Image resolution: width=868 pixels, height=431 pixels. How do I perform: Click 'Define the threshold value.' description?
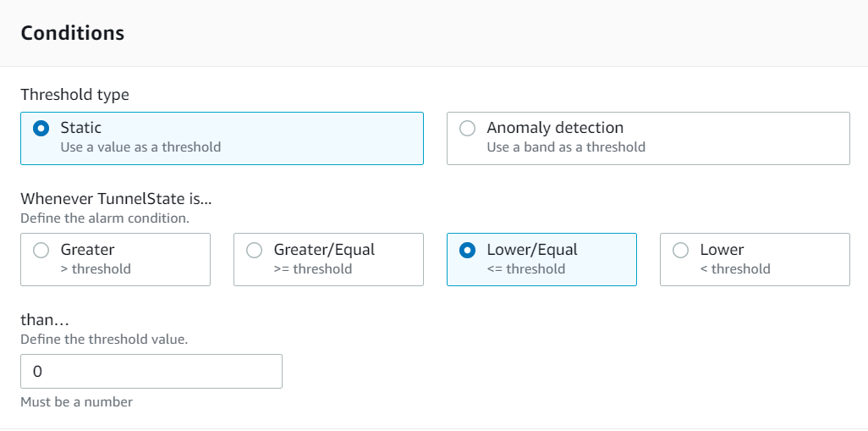[x=103, y=339]
